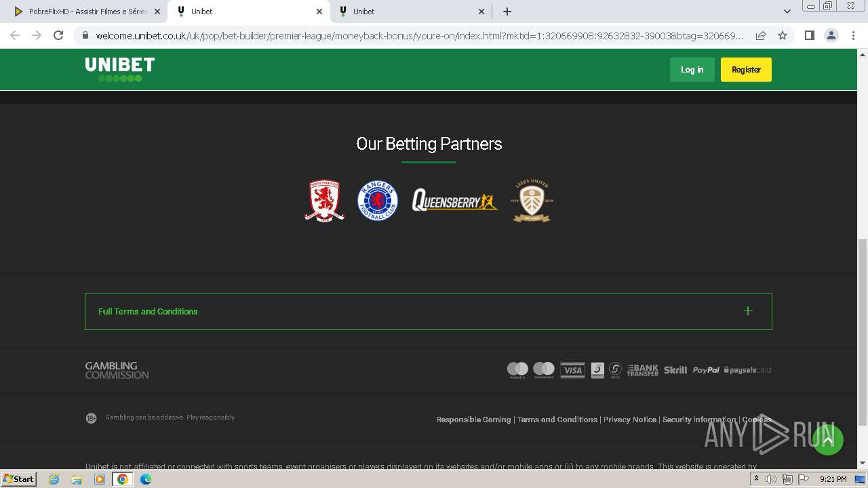
Task: Click the Log in button
Action: click(x=692, y=70)
